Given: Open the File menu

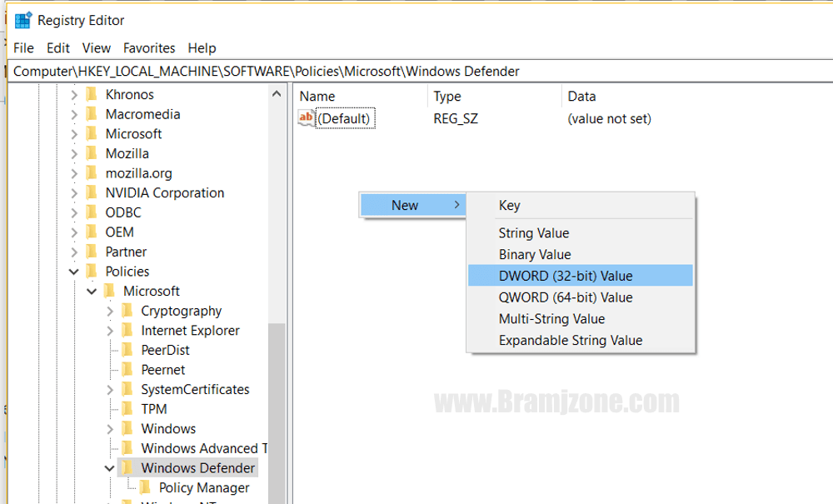Looking at the screenshot, I should 23,47.
